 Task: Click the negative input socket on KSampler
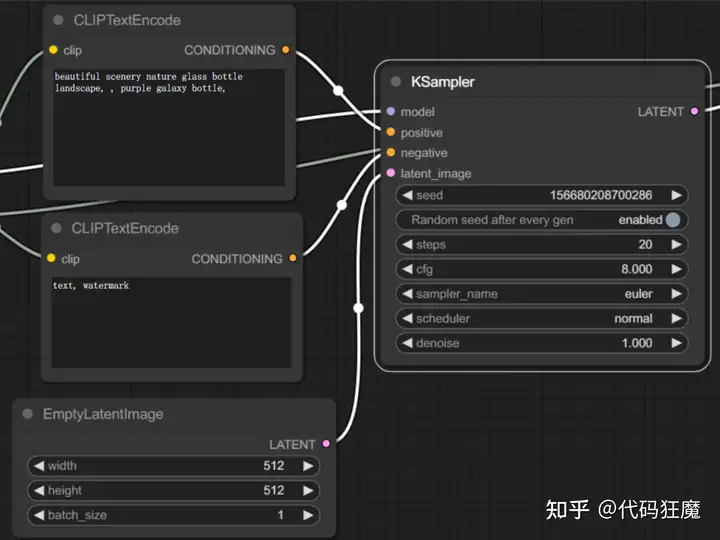pos(391,152)
